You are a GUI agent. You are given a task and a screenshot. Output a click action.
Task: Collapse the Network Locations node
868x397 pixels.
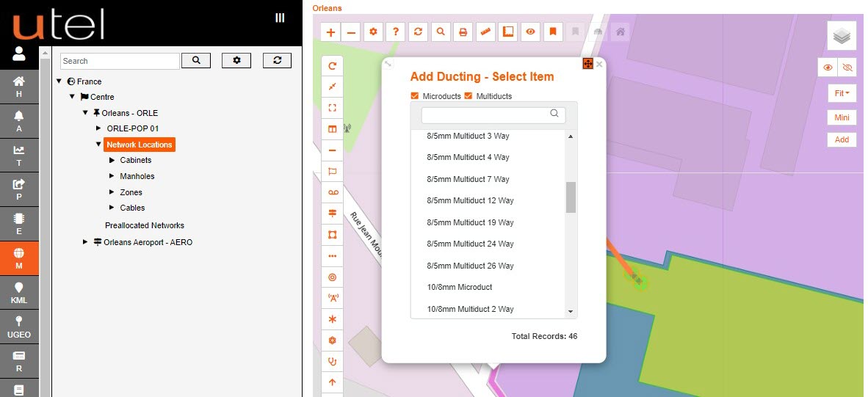coord(98,145)
